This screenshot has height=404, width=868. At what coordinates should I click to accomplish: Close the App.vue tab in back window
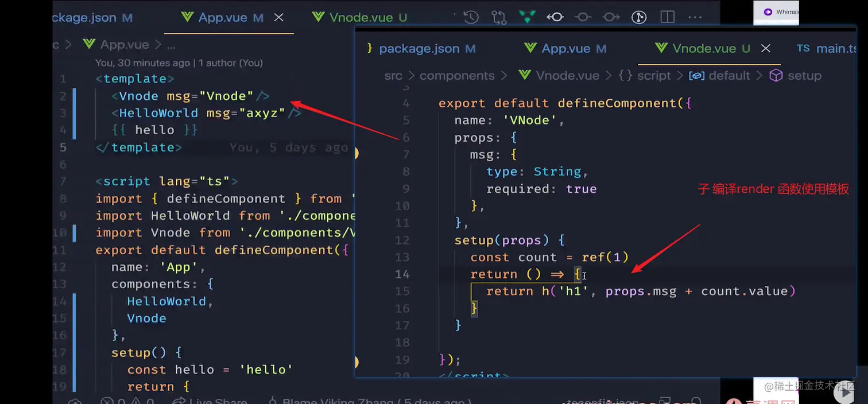[278, 18]
